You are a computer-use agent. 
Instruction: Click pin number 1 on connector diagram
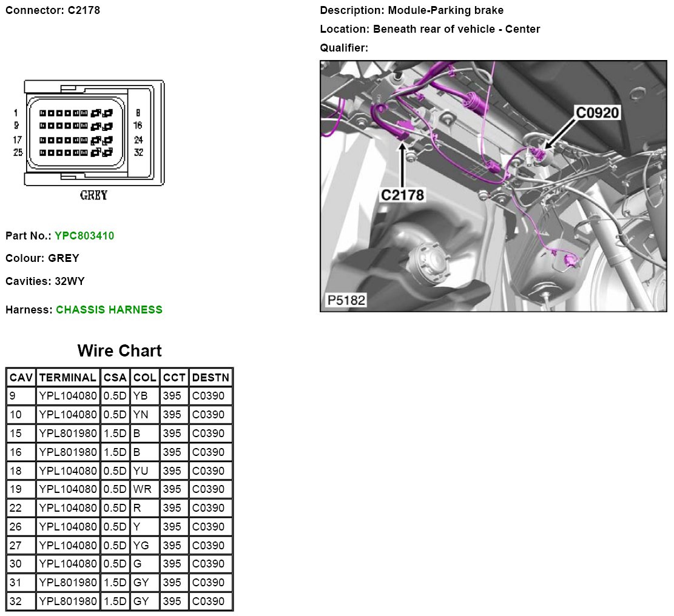point(16,113)
